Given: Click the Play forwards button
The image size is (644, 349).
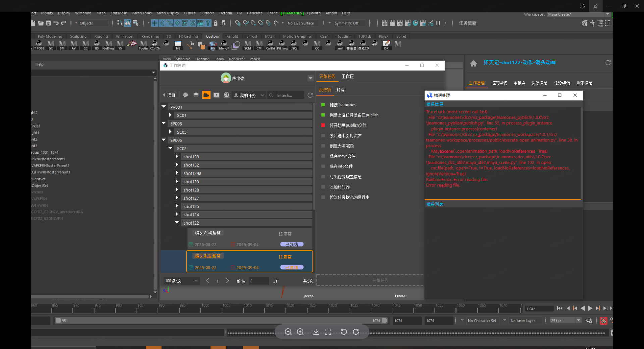Looking at the screenshot, I should [x=590, y=308].
